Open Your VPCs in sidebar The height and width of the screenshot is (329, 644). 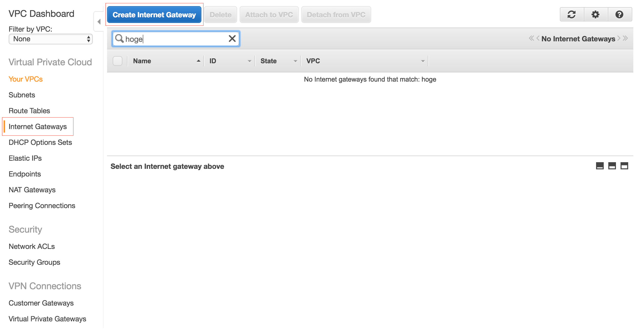tap(25, 79)
